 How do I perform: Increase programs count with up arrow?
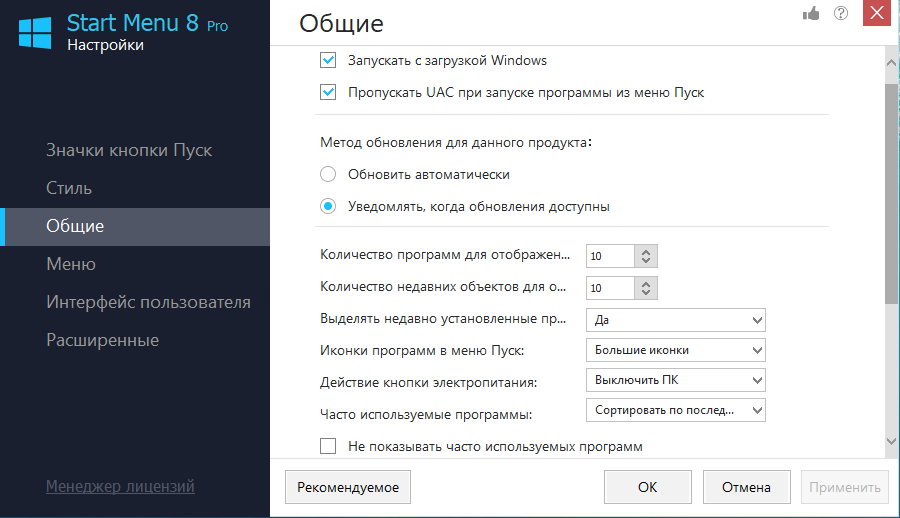pyautogui.click(x=646, y=252)
